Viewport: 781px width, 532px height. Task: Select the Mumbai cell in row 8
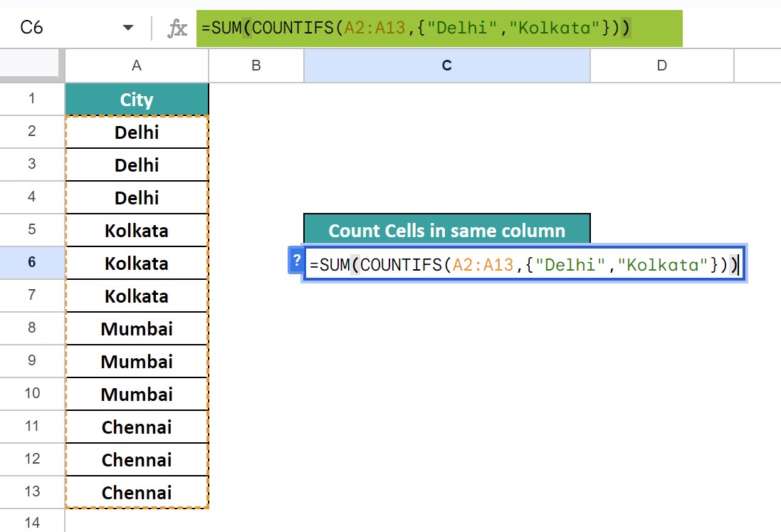coord(137,329)
